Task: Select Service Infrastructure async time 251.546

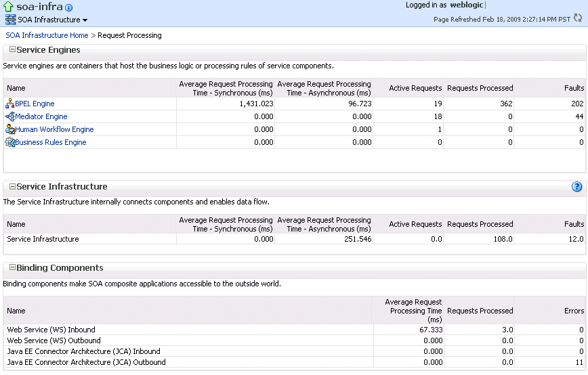Action: (x=358, y=239)
